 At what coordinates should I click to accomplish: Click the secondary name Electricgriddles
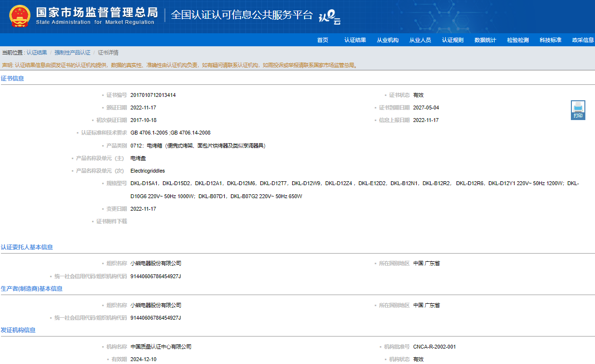tap(148, 171)
